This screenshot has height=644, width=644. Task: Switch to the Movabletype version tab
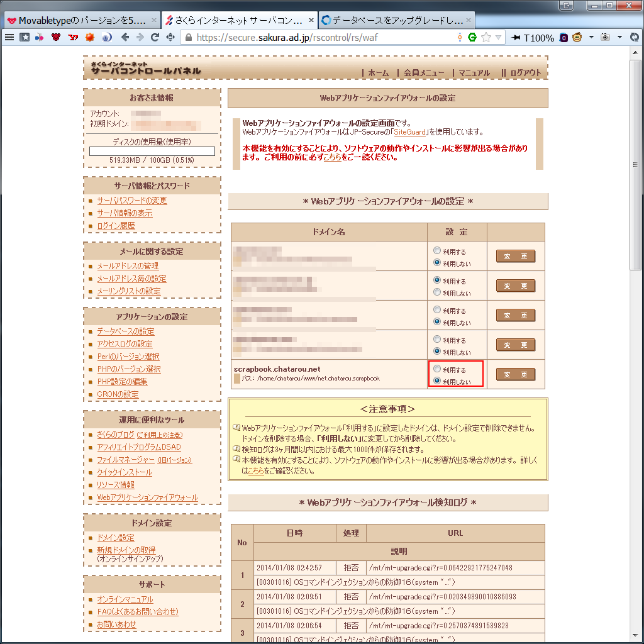click(x=82, y=20)
